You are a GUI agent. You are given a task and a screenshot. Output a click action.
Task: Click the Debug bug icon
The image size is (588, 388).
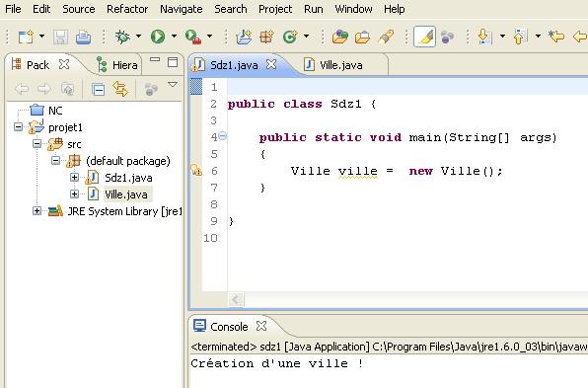click(x=122, y=37)
